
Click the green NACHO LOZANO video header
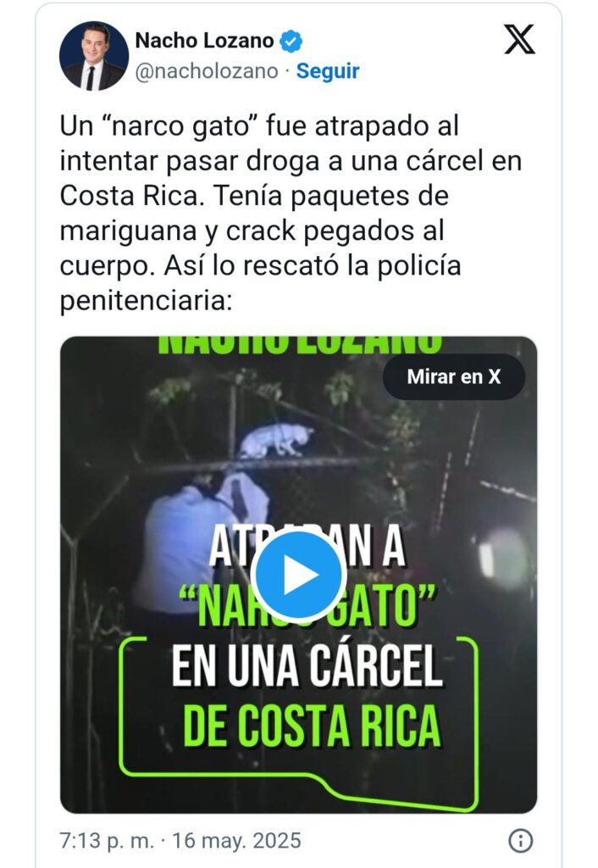tap(299, 344)
